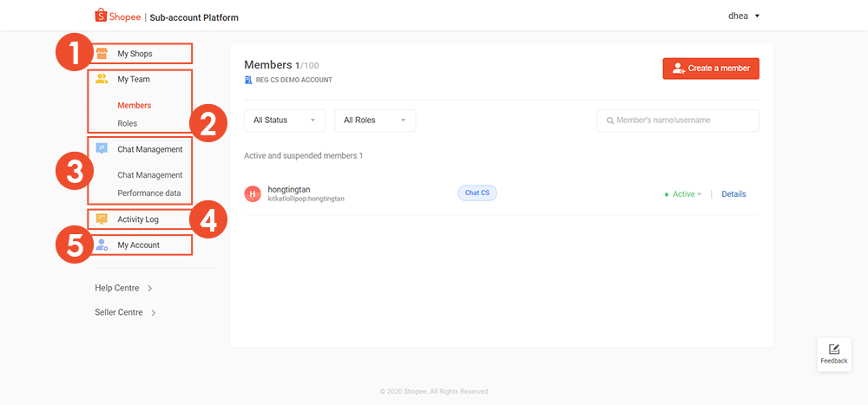Select the Chat Management section header
Viewport: 868px width, 405px height.
point(150,149)
